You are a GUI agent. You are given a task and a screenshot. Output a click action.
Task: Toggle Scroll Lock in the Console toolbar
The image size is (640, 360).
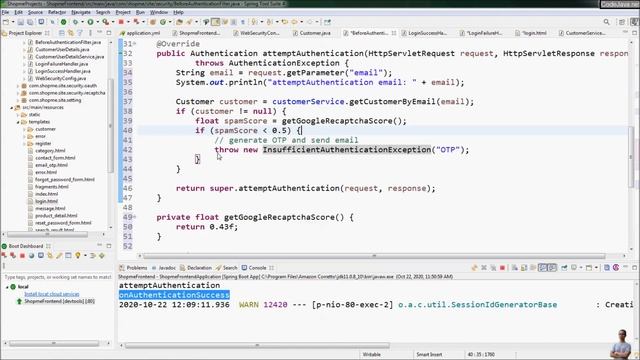524,268
